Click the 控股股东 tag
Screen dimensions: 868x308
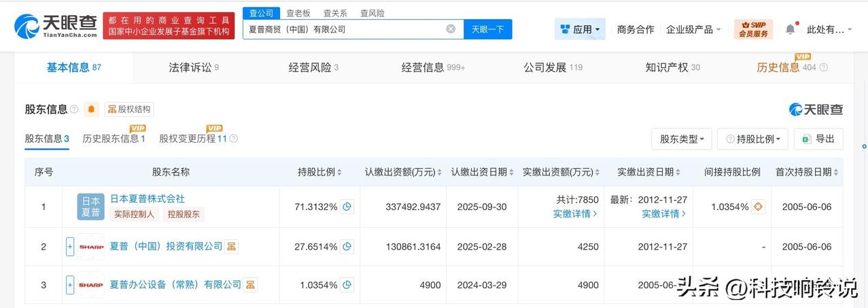coord(184,214)
